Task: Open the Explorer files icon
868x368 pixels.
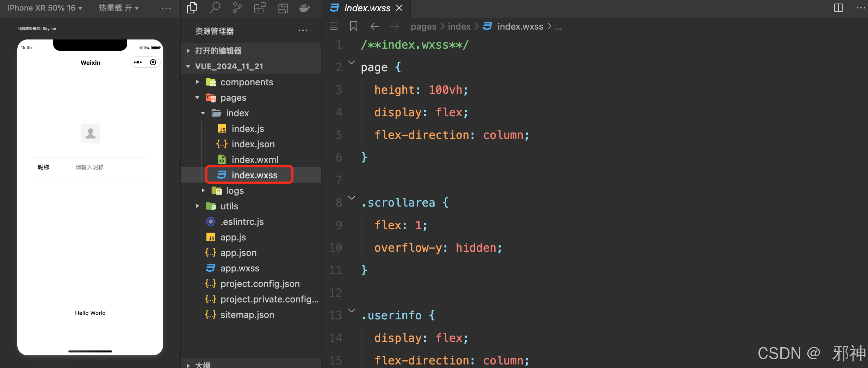Action: [192, 8]
